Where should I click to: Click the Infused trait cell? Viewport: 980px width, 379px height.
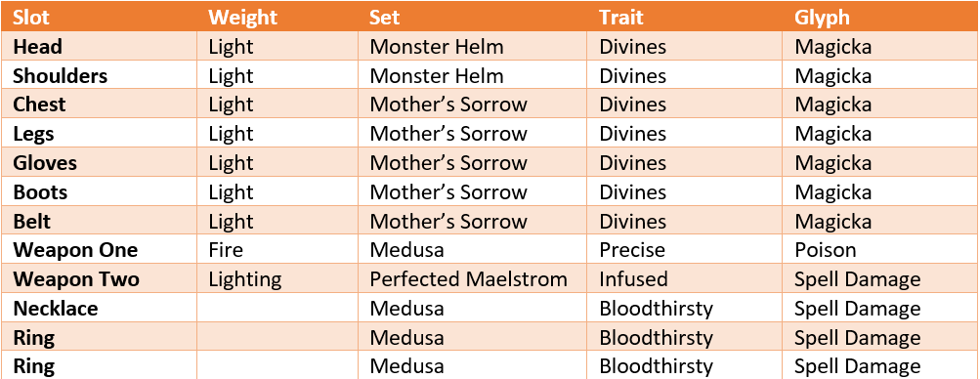click(x=633, y=279)
